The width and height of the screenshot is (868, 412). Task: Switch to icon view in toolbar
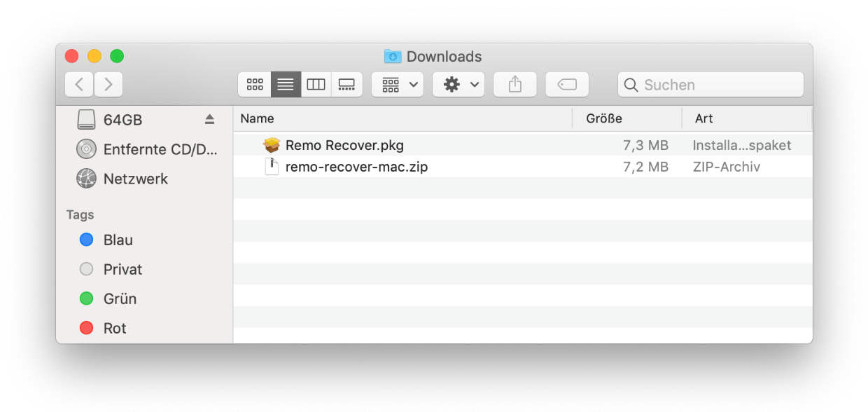255,85
